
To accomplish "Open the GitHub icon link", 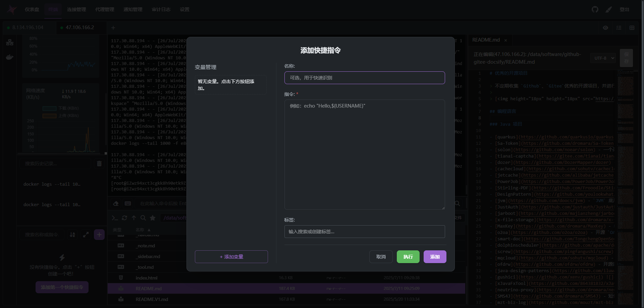I will coord(595,9).
